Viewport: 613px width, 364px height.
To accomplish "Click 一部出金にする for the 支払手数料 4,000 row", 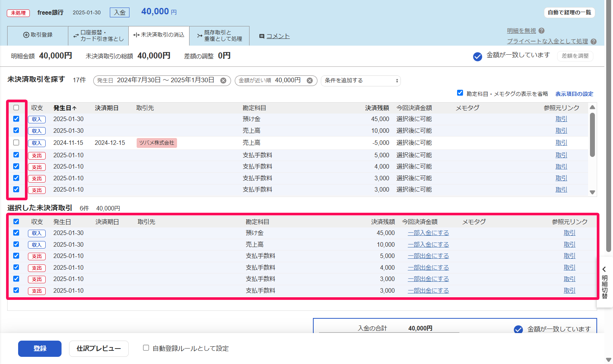I will (x=428, y=267).
